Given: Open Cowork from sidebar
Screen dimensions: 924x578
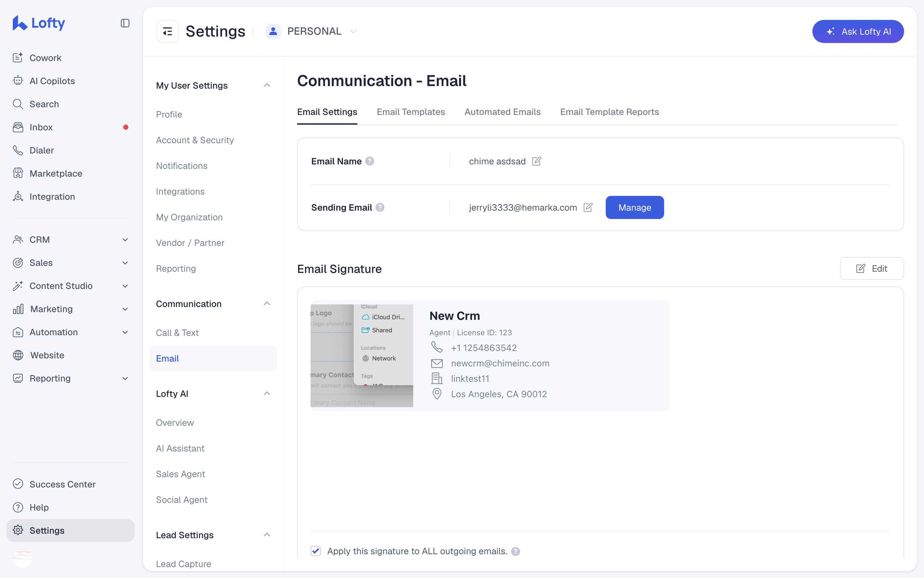Looking at the screenshot, I should [x=46, y=58].
